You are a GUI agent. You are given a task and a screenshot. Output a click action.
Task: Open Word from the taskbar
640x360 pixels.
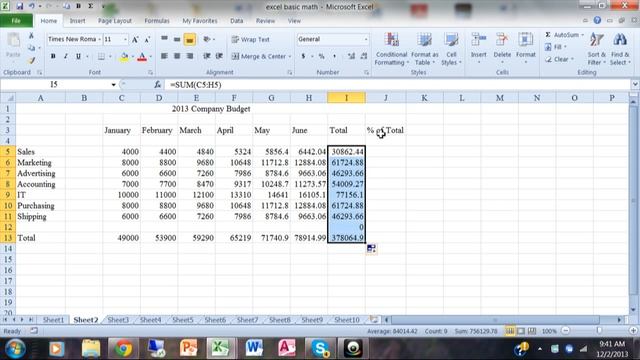253,348
